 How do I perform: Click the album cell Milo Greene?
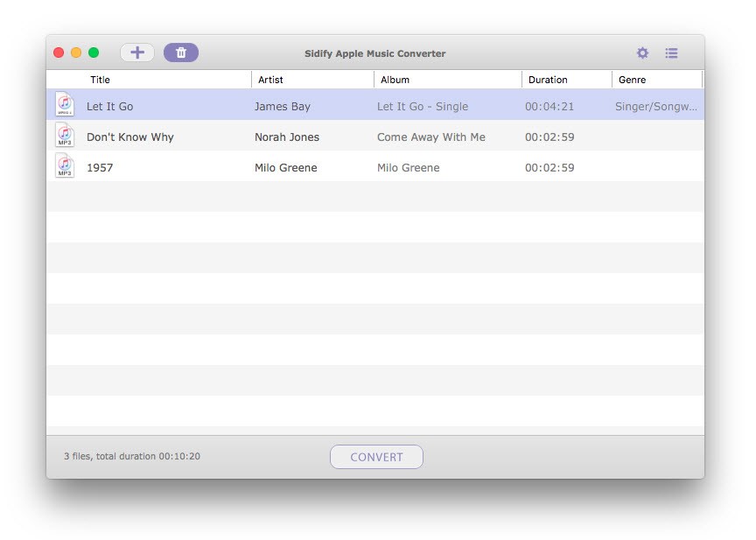click(409, 168)
